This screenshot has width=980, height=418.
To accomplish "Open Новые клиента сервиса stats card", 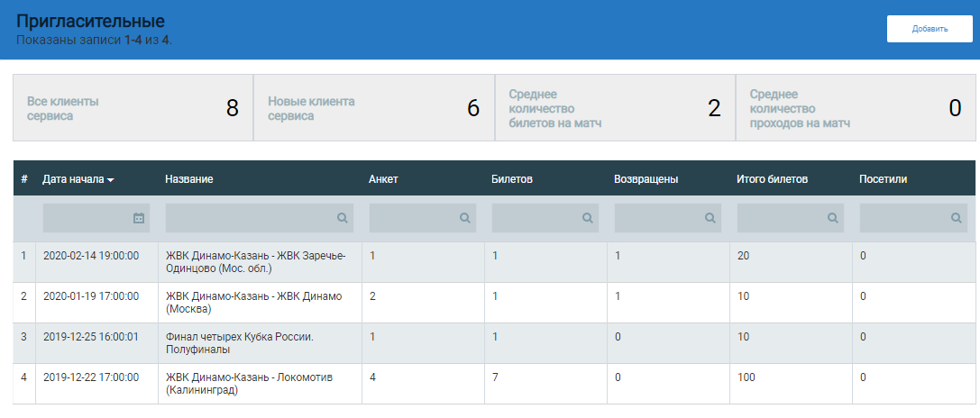I will [373, 108].
